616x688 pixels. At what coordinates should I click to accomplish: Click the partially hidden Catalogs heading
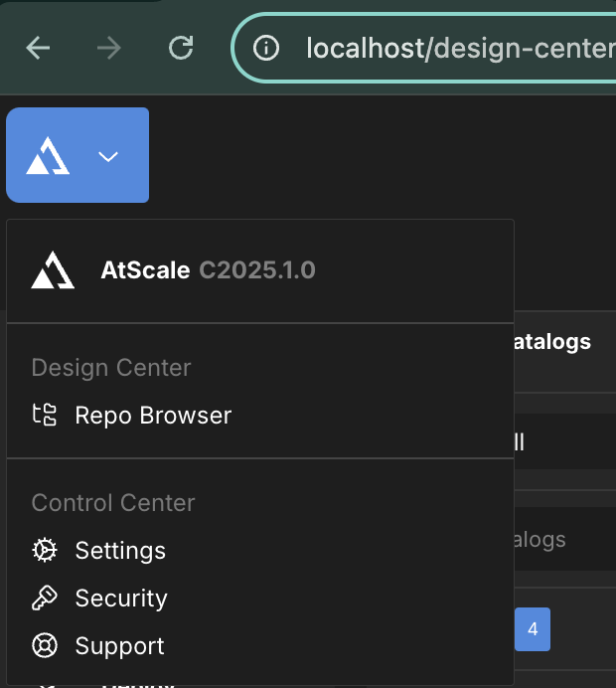point(551,342)
